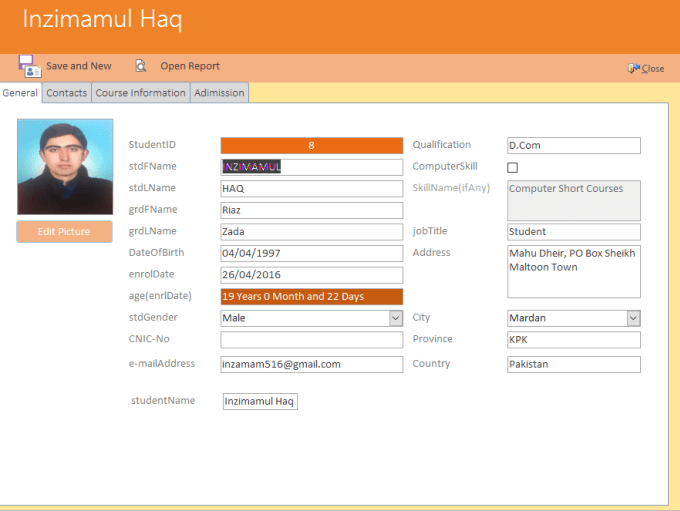Image resolution: width=680 pixels, height=511 pixels.
Task: Open the Adimission tab
Action: point(219,93)
